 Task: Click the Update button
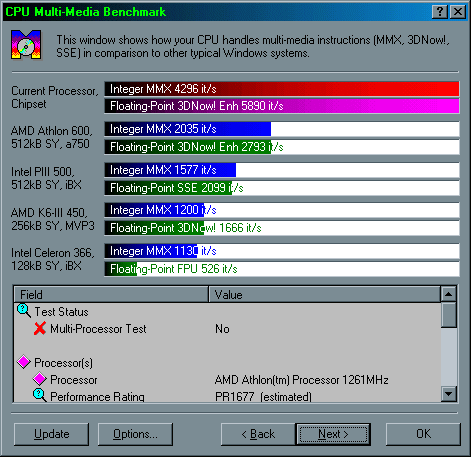52,434
